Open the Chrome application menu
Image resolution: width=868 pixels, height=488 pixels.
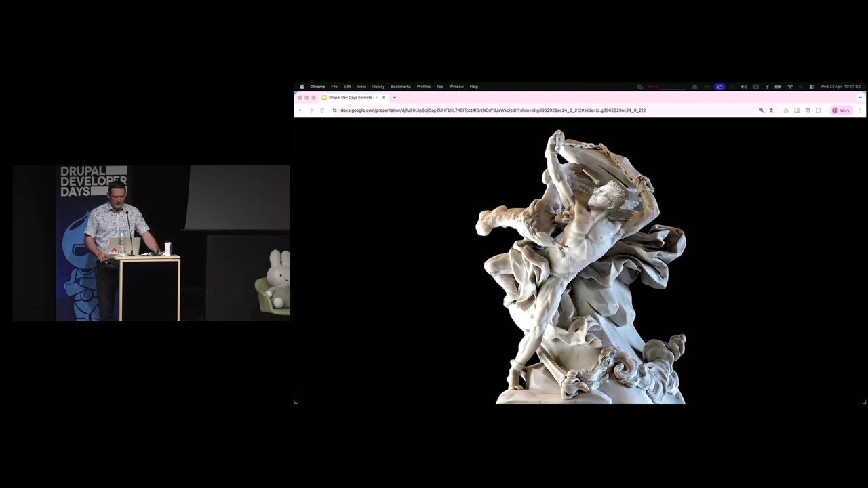coord(317,87)
